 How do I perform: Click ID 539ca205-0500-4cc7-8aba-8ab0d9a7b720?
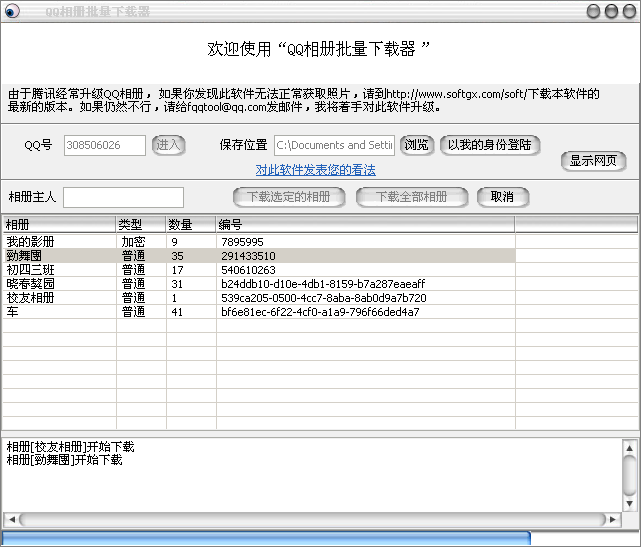point(324,298)
